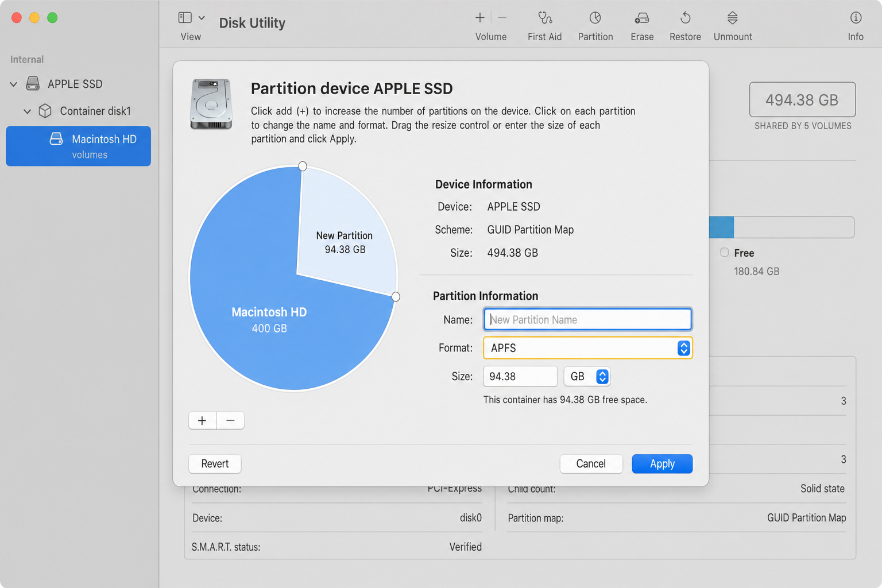Open the APFS Format dropdown
882x588 pixels.
587,348
